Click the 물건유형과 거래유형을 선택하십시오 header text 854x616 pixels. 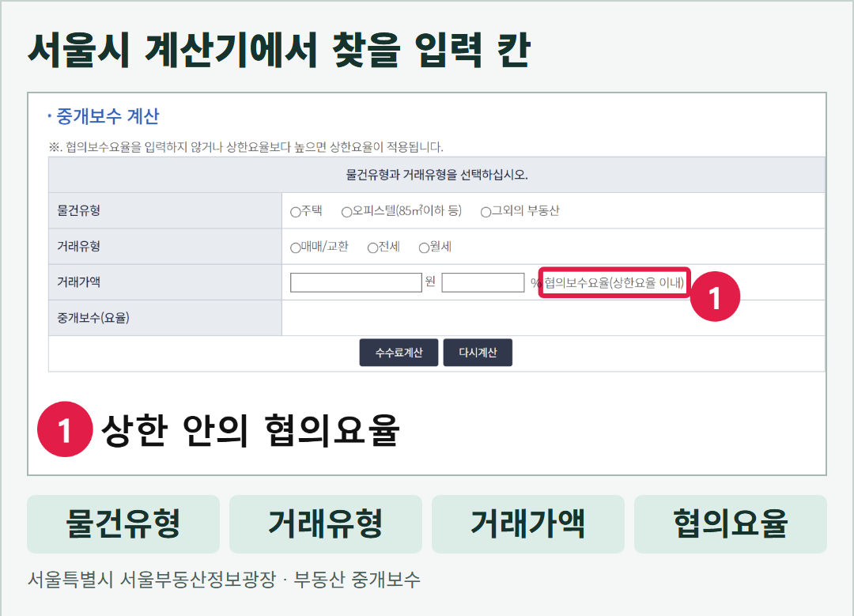pyautogui.click(x=436, y=175)
